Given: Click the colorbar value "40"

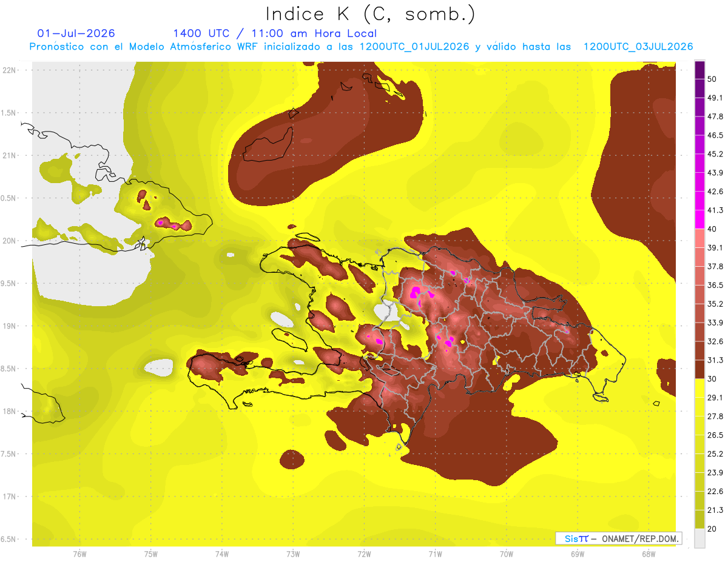Looking at the screenshot, I should [713, 229].
